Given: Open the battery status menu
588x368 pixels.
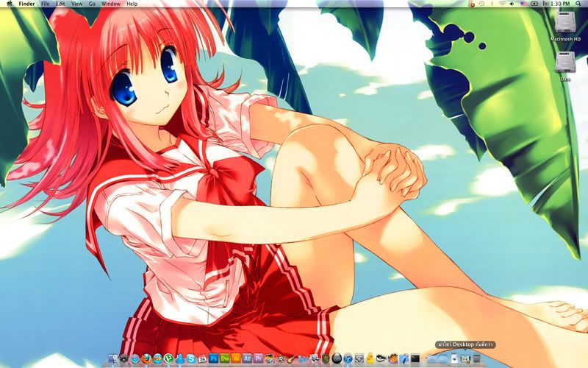Looking at the screenshot, I should [x=534, y=4].
